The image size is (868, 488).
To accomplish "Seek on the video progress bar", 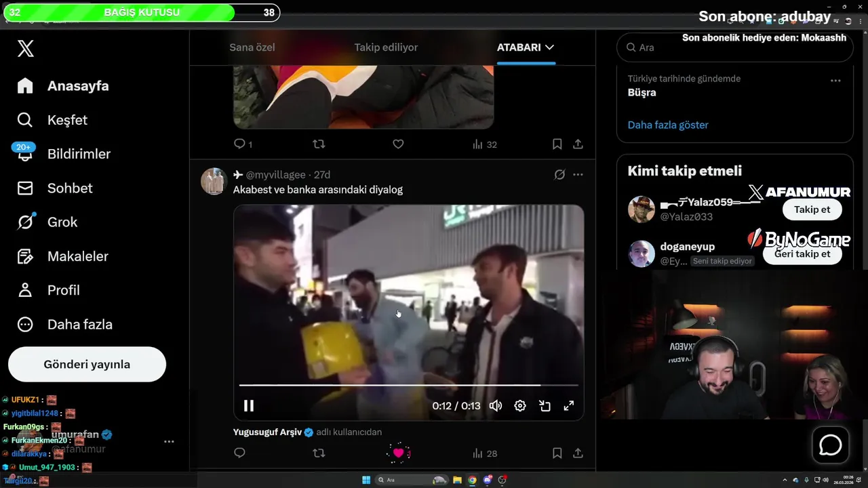I will click(408, 385).
